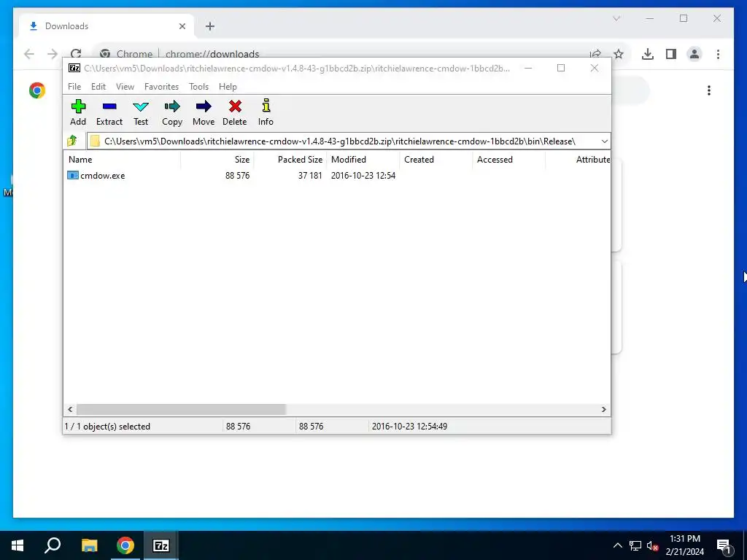Screen dimensions: 747x560
Task: Open the Chrome profile avatar
Action: [694, 54]
